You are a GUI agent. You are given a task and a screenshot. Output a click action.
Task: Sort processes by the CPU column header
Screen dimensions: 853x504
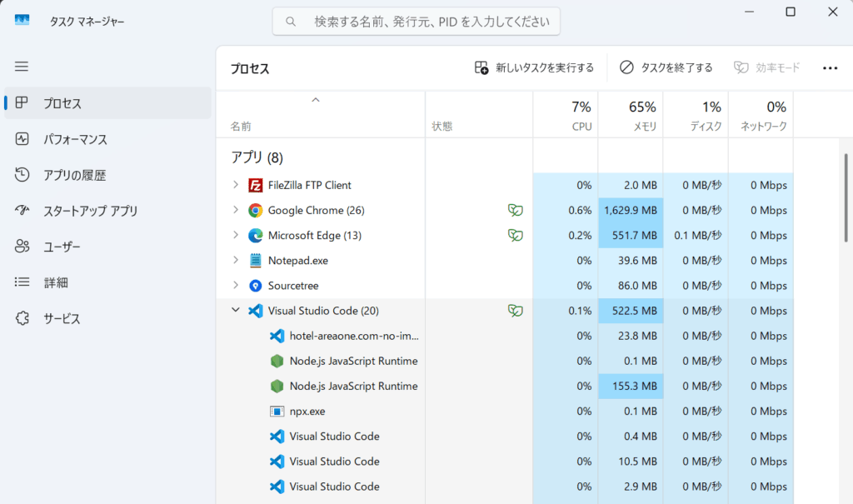tap(566, 115)
